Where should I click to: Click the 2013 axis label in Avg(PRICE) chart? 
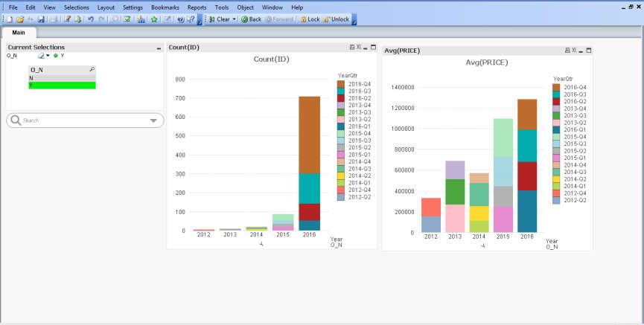pyautogui.click(x=455, y=236)
